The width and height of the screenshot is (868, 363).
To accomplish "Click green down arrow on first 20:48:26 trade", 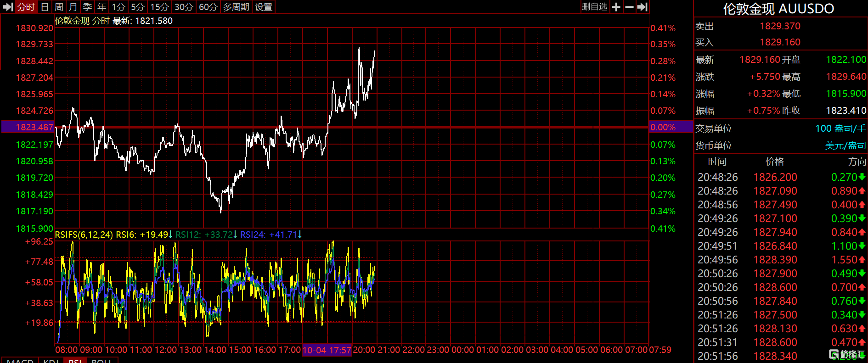I will 862,177.
